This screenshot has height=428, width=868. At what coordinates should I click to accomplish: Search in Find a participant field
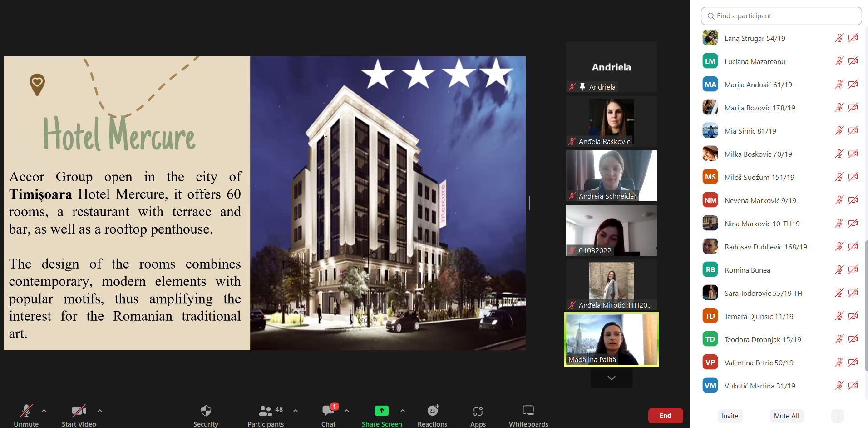point(781,16)
